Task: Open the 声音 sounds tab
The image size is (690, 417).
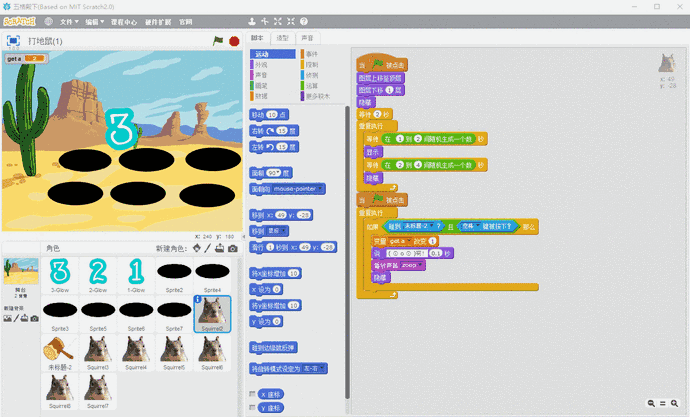Action: [307, 37]
